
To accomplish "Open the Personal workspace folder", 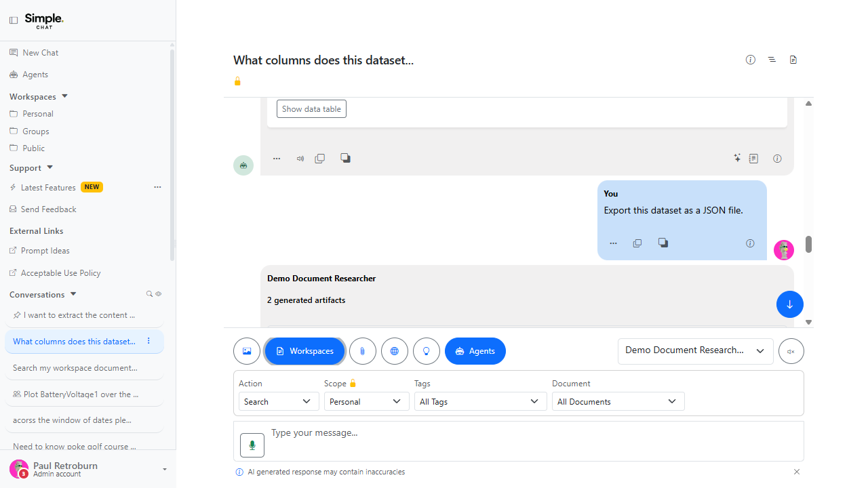I will (31, 114).
